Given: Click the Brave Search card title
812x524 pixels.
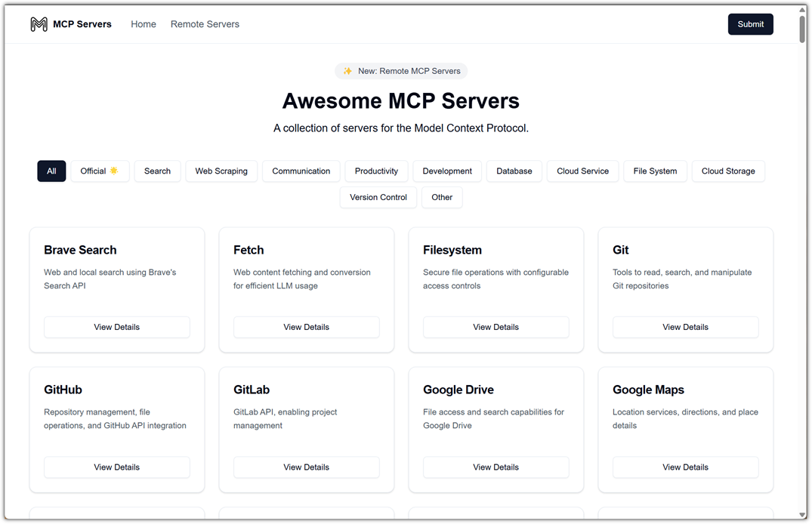Looking at the screenshot, I should (x=80, y=250).
